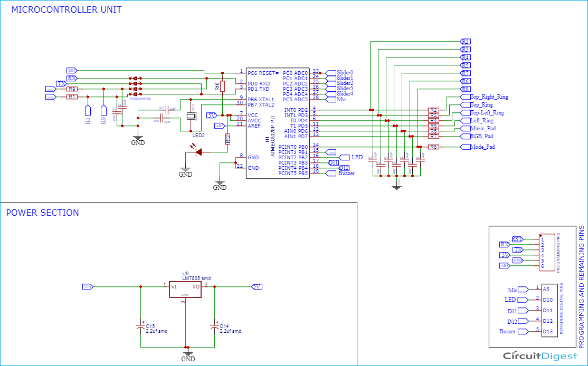Click the PCINT5 PB5 pin label

click(x=293, y=173)
